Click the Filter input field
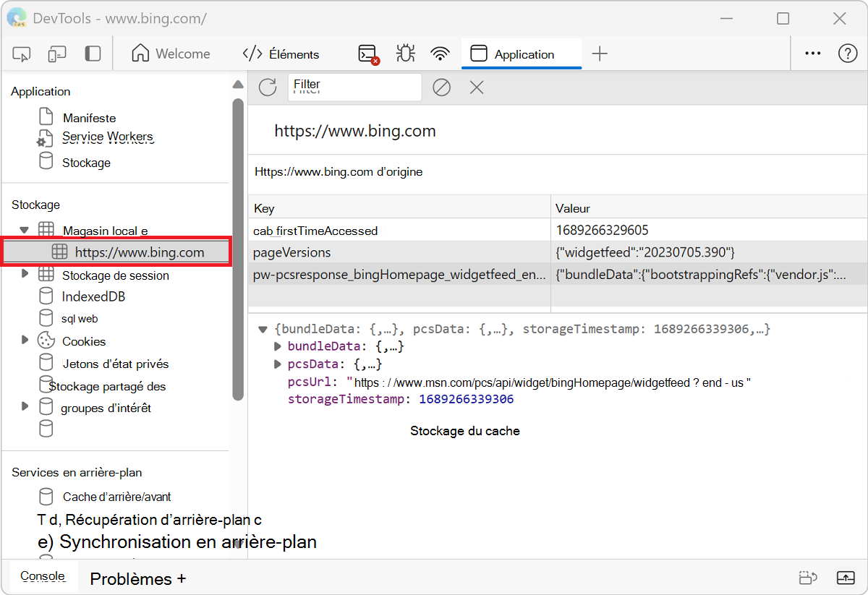The width and height of the screenshot is (868, 595). click(x=354, y=87)
